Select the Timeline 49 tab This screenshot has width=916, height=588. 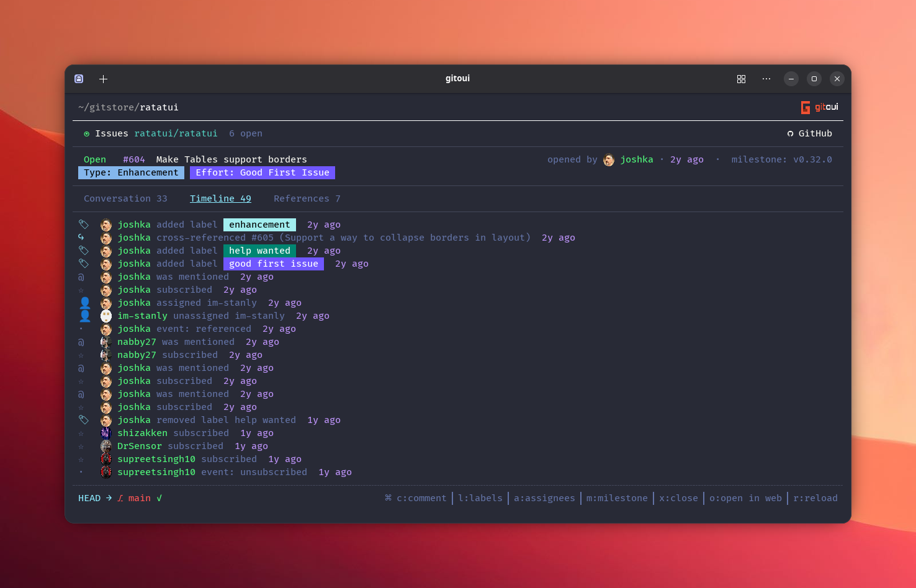click(220, 198)
